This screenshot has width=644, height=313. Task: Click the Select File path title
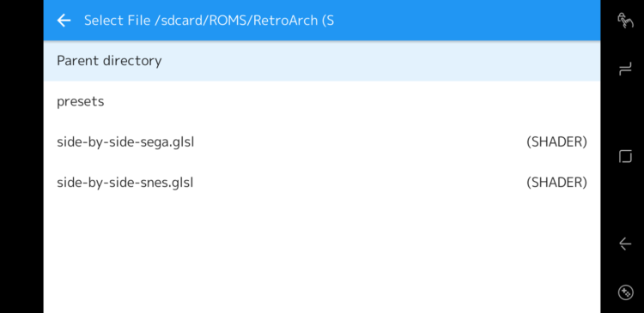[209, 20]
